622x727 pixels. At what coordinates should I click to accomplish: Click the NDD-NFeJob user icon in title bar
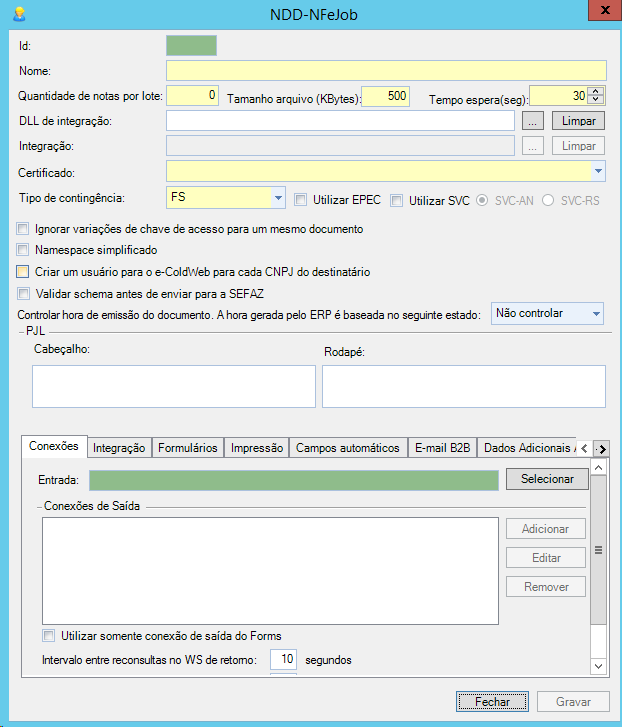pos(19,14)
